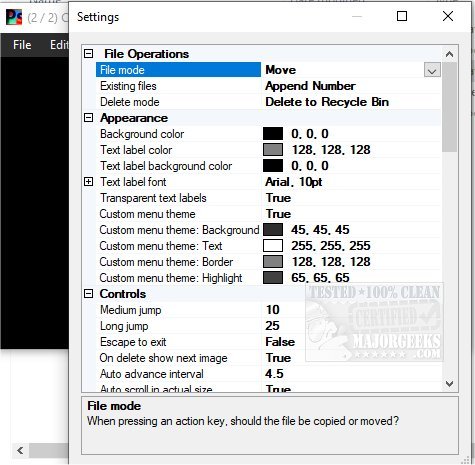Click the Background color black swatch
The image size is (475, 465).
(273, 134)
